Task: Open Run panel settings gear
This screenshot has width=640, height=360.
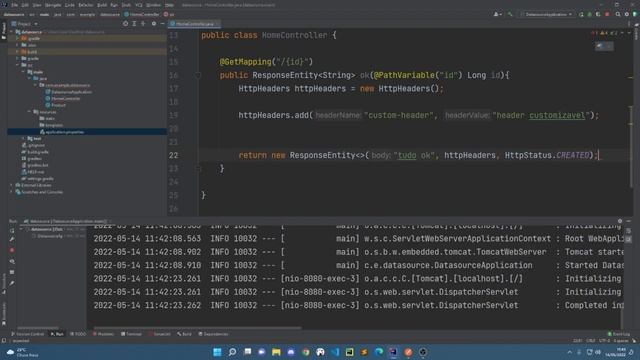Action: click(620, 221)
